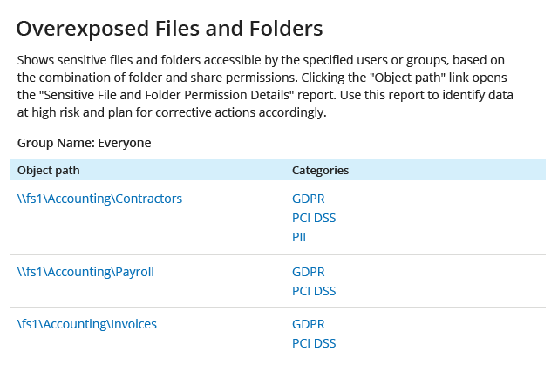558x392 pixels.
Task: Select GDPR category for Invoices folder
Action: [308, 324]
